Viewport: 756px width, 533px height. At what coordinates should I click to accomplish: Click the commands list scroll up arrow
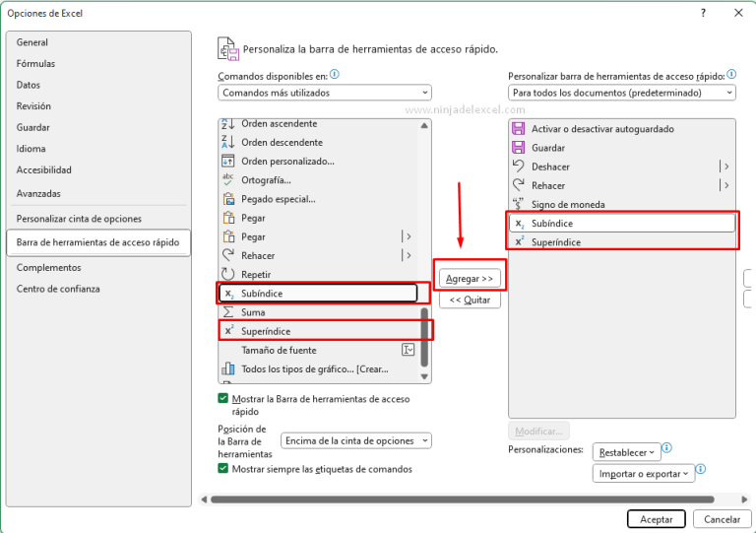click(424, 125)
